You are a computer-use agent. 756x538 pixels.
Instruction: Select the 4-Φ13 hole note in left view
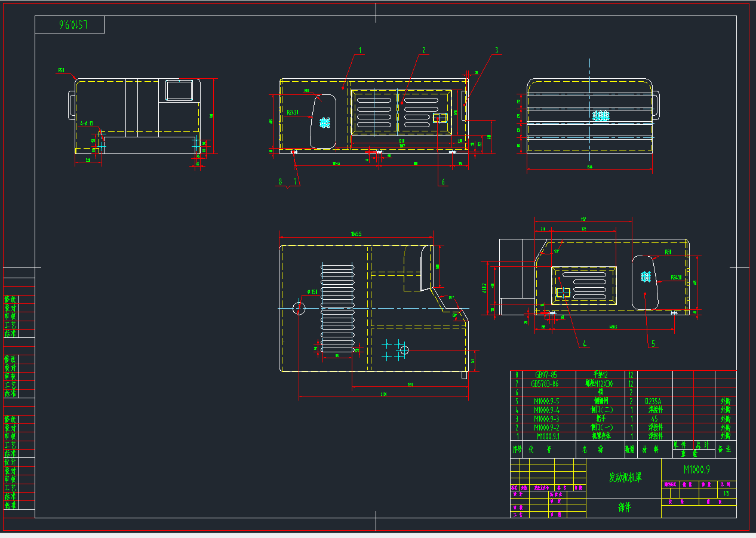pyautogui.click(x=87, y=123)
